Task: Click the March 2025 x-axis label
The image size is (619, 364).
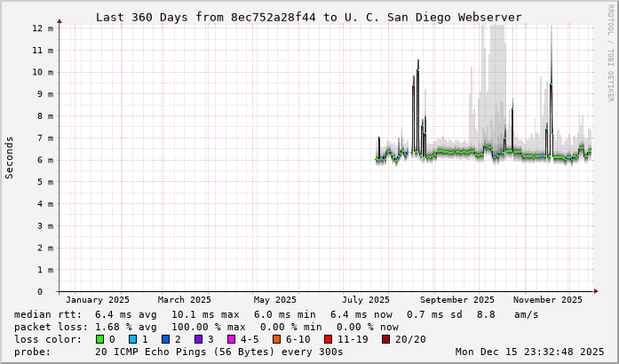Action: point(185,300)
